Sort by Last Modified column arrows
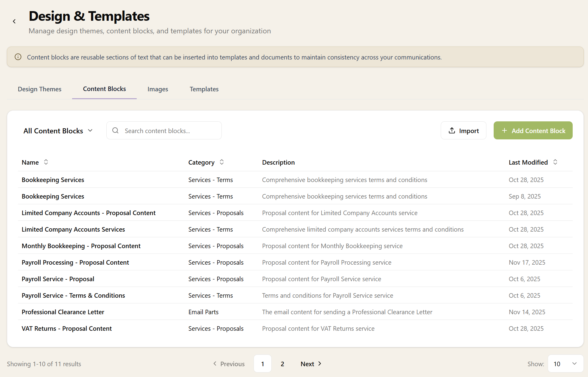 pyautogui.click(x=555, y=162)
